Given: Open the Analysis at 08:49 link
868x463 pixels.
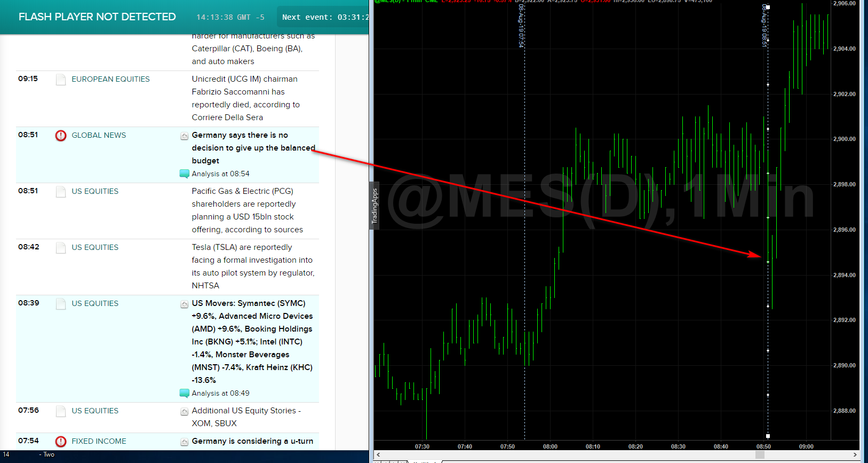Looking at the screenshot, I should pos(220,393).
